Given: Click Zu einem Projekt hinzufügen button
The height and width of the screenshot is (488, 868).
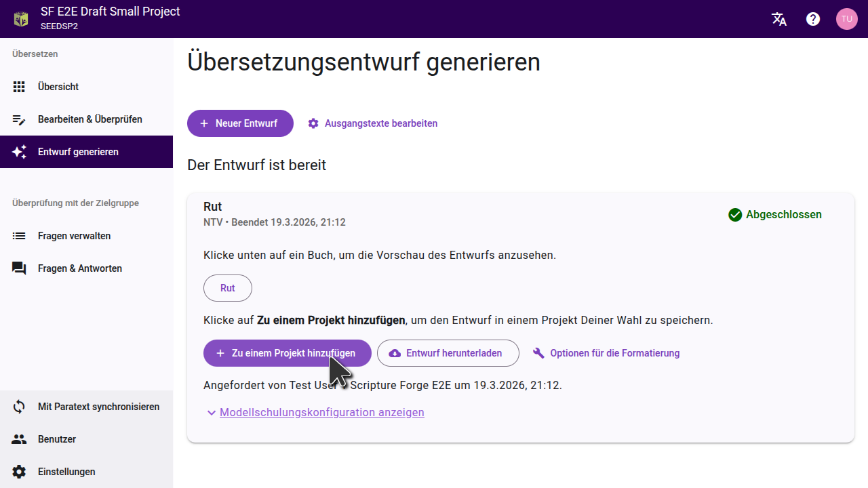Looking at the screenshot, I should pos(287,353).
